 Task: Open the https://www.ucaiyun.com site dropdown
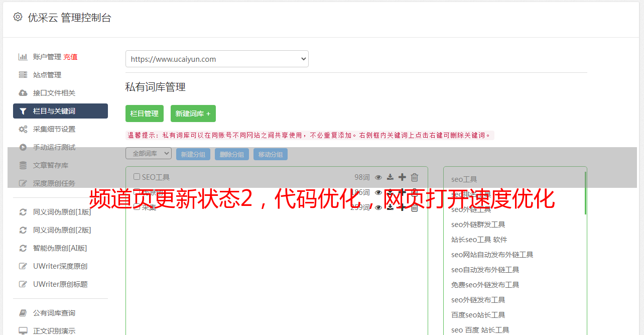pos(217,59)
